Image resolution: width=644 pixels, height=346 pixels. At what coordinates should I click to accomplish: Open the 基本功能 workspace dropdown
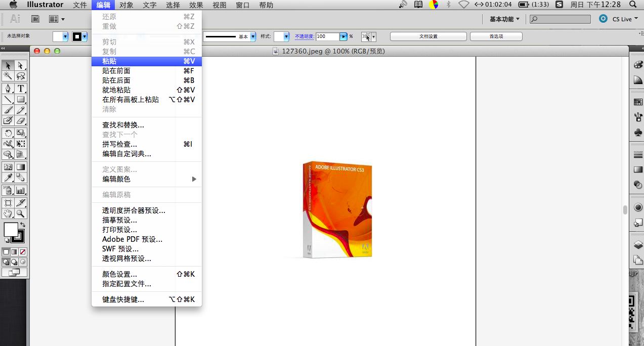504,19
